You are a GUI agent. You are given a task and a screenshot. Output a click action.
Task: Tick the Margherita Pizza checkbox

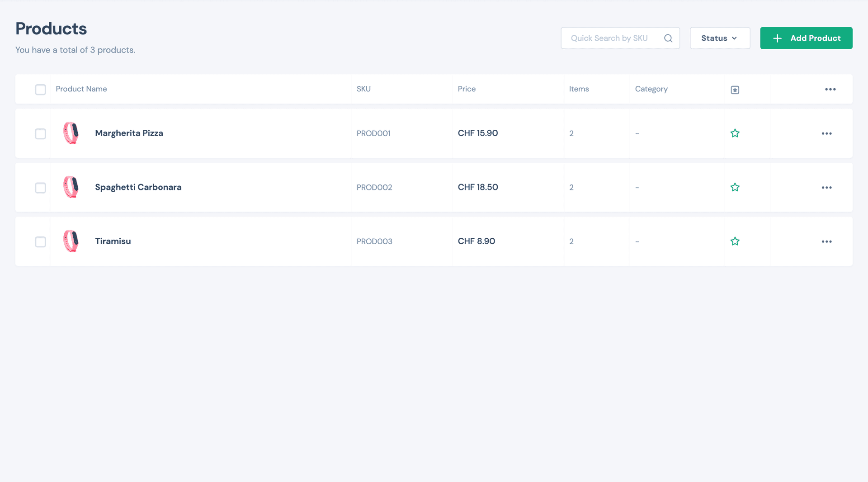41,134
